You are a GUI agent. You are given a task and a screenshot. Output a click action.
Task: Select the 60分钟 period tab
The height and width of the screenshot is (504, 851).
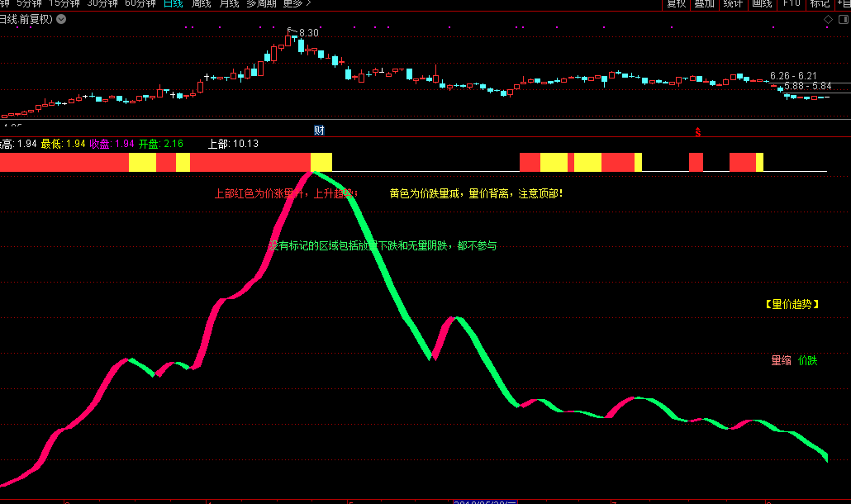[x=140, y=4]
